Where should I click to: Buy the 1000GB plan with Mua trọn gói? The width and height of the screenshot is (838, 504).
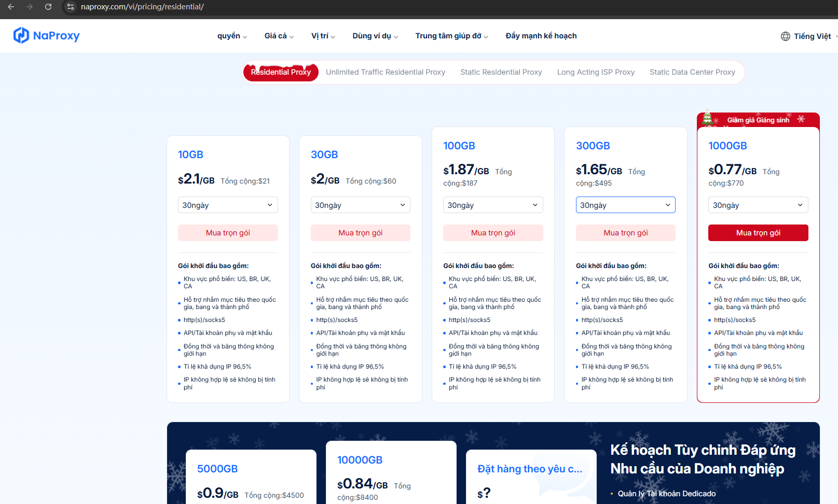pos(758,233)
